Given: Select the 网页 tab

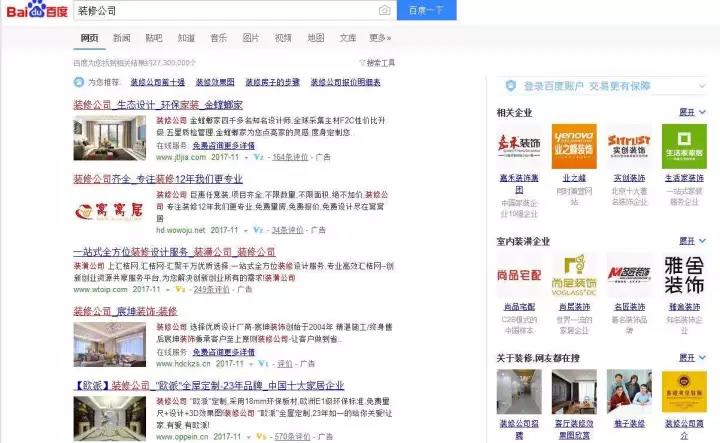Looking at the screenshot, I should click(x=90, y=38).
